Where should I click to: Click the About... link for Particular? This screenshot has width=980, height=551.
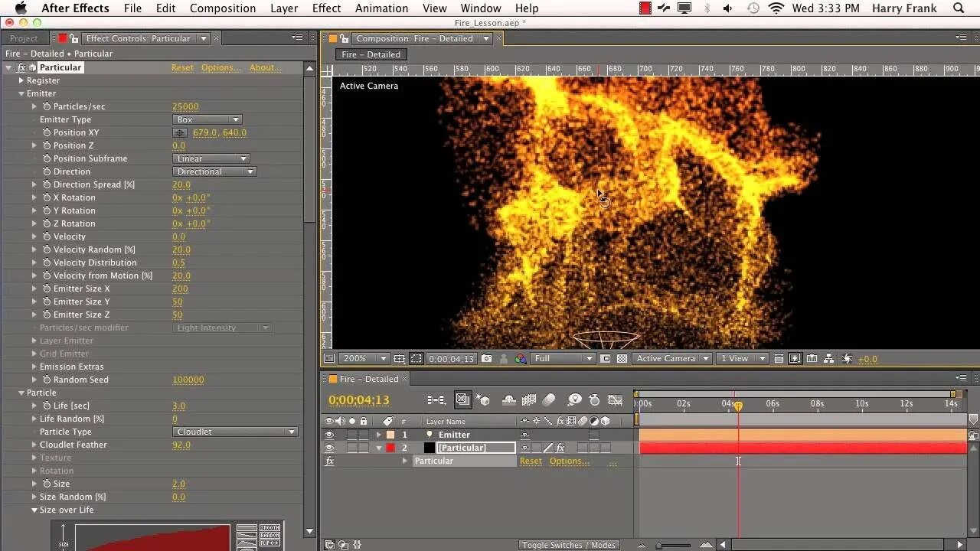click(x=266, y=67)
